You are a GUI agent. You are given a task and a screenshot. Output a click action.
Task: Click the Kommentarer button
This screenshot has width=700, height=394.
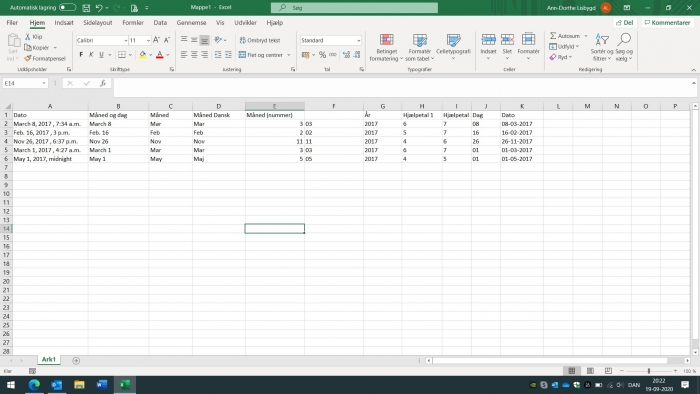[x=667, y=22]
